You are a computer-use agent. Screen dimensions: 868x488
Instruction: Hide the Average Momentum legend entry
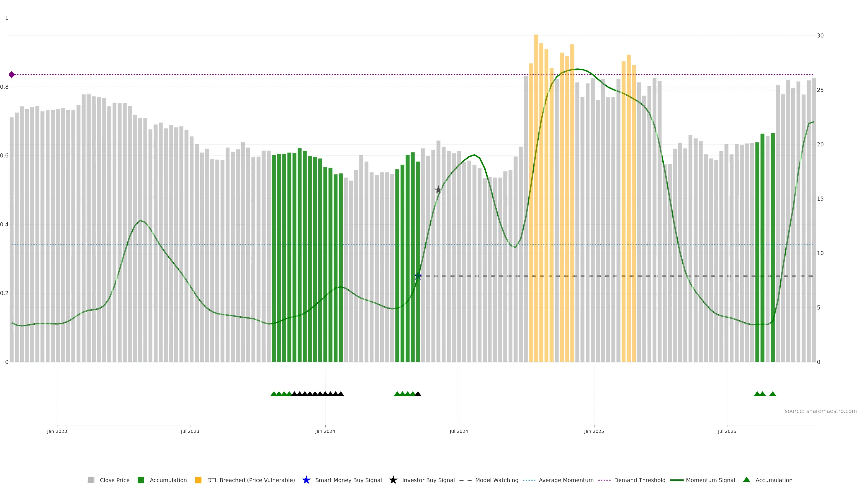pos(566,480)
